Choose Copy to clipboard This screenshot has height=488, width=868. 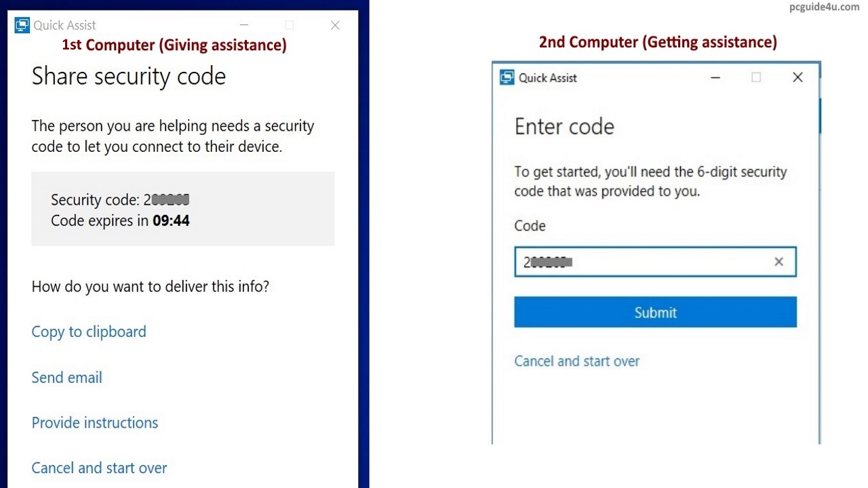tap(89, 331)
